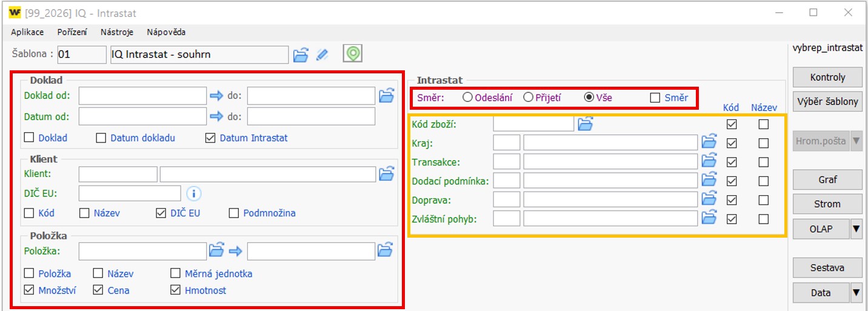This screenshot has height=311, width=868.
Task: Open the template folder browse icon
Action: point(301,55)
